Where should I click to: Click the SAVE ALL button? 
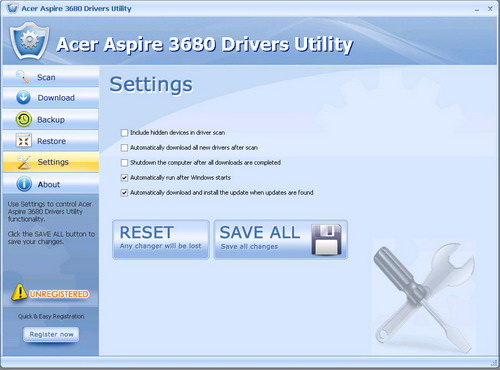tap(281, 239)
